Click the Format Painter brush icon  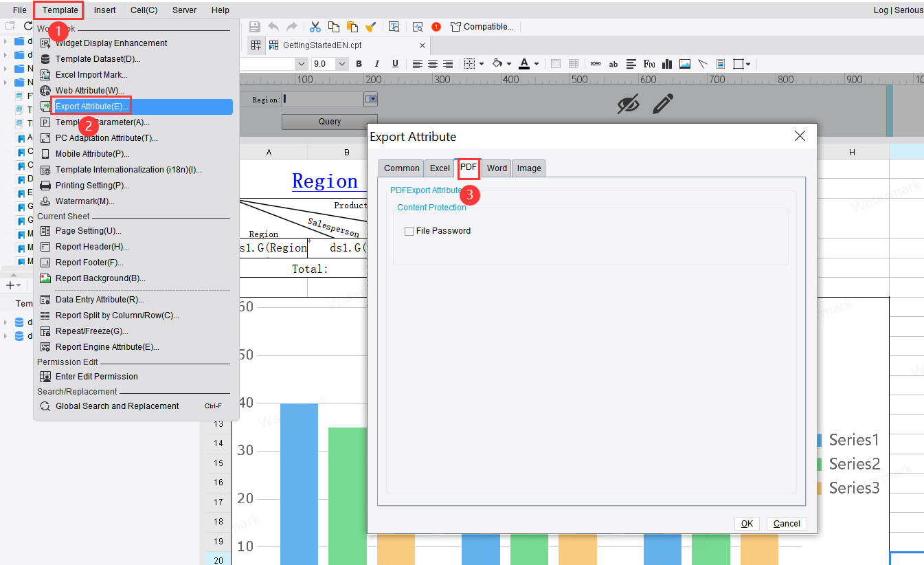(371, 27)
